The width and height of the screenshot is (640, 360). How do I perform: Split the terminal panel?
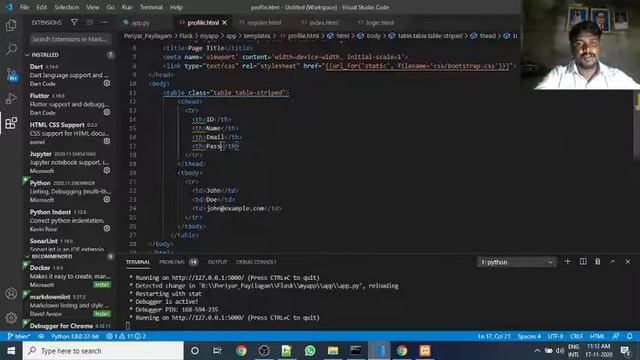click(583, 262)
